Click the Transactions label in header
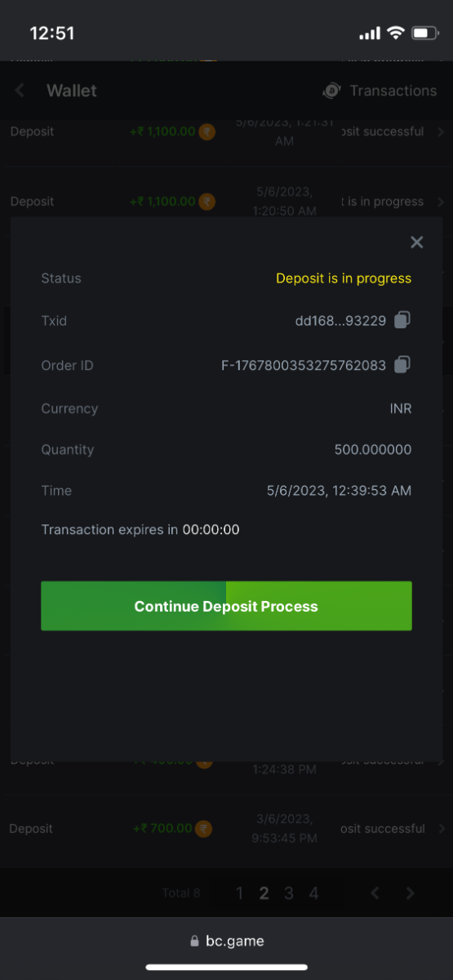Screen dimensions: 453x980 click(x=393, y=91)
